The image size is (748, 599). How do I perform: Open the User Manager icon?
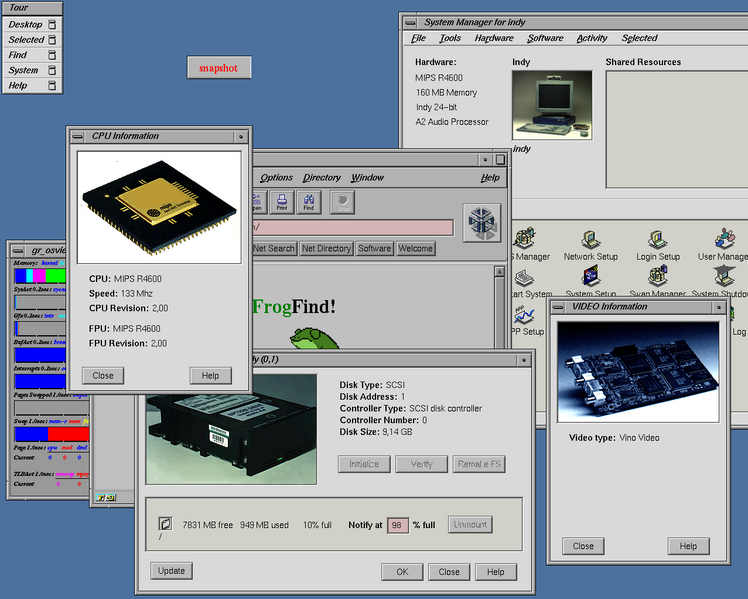725,240
